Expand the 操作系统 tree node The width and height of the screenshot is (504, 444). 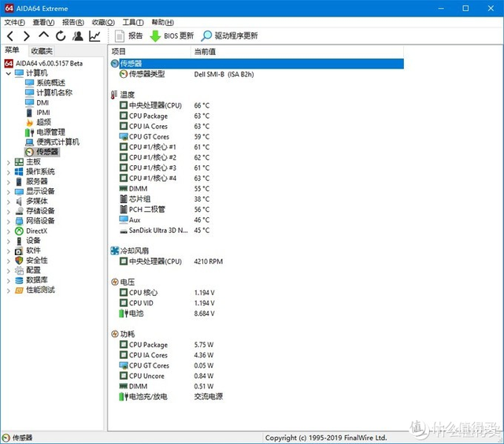click(9, 172)
